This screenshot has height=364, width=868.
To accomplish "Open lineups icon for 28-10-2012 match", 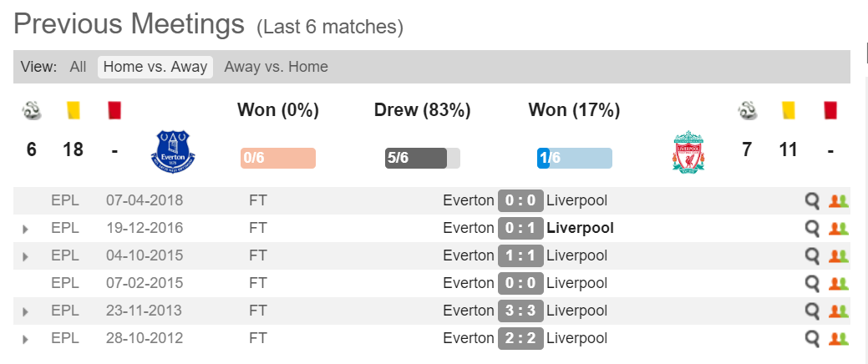I will [838, 339].
